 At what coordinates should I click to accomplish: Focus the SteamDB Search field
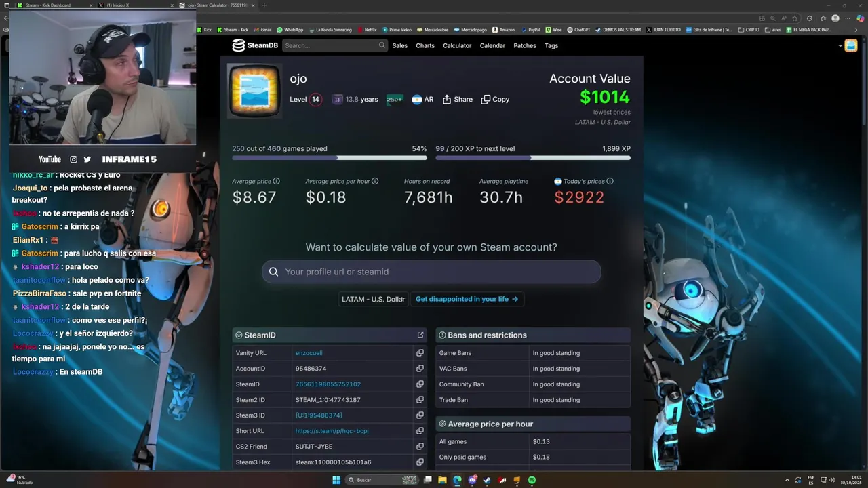pyautogui.click(x=334, y=45)
